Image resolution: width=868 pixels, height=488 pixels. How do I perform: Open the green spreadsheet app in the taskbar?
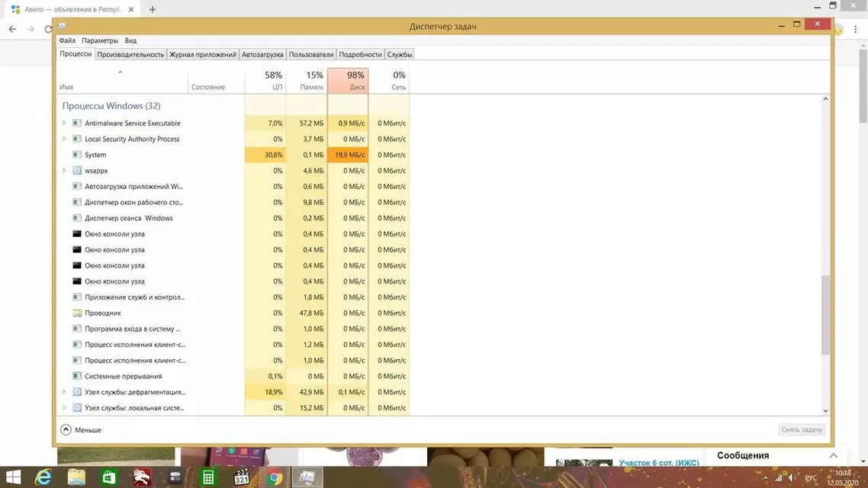coord(208,477)
